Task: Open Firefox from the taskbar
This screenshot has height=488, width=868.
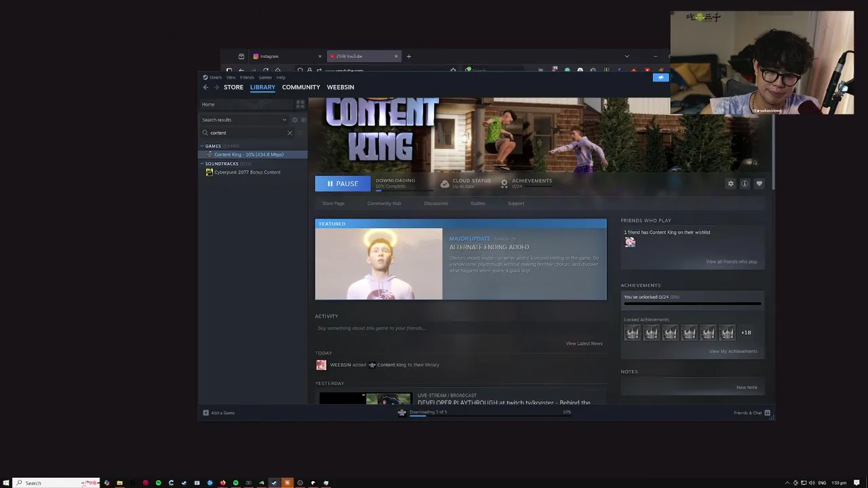Action: [222, 483]
